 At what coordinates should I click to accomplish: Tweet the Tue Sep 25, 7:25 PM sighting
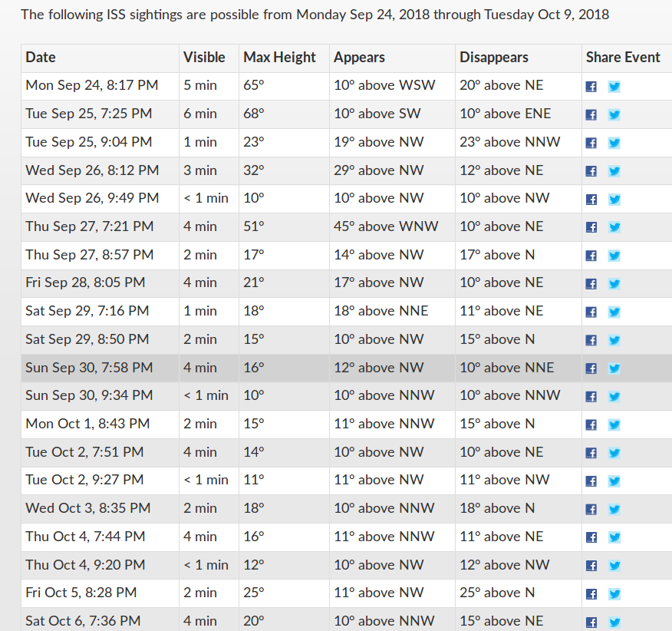click(x=614, y=115)
